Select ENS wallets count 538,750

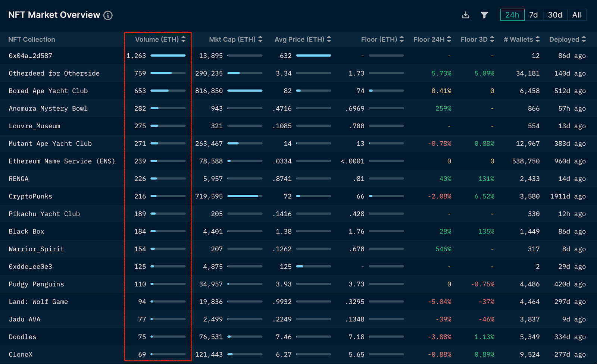coord(526,161)
